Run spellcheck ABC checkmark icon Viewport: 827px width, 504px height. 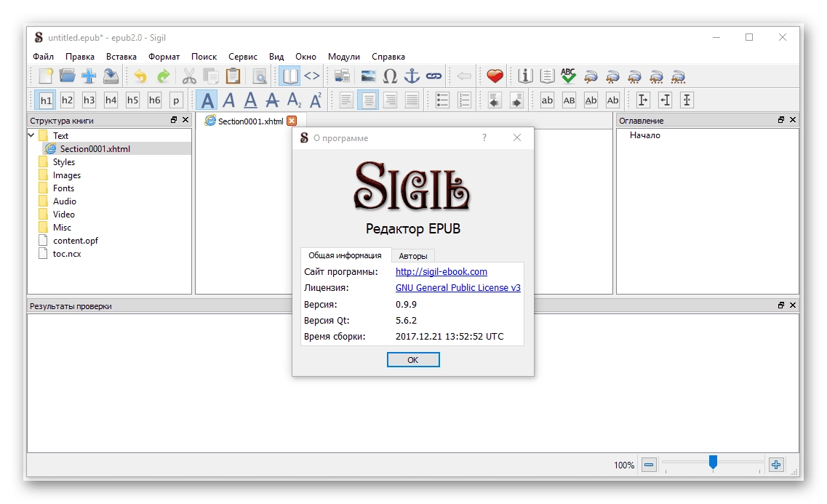click(x=568, y=76)
